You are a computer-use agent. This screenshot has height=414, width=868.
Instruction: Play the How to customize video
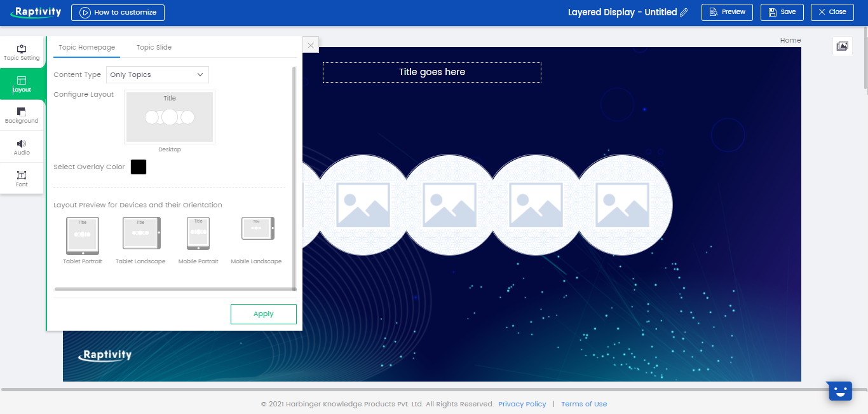[x=118, y=13]
